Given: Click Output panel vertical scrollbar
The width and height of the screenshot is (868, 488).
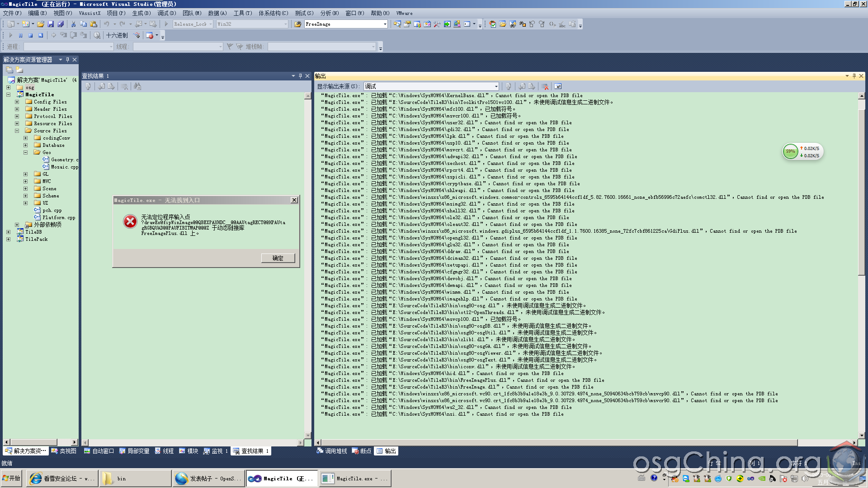Looking at the screenshot, I should (861, 192).
